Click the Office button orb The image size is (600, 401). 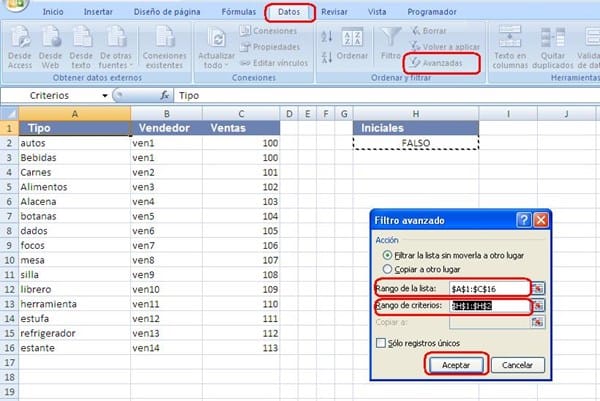(15, 4)
